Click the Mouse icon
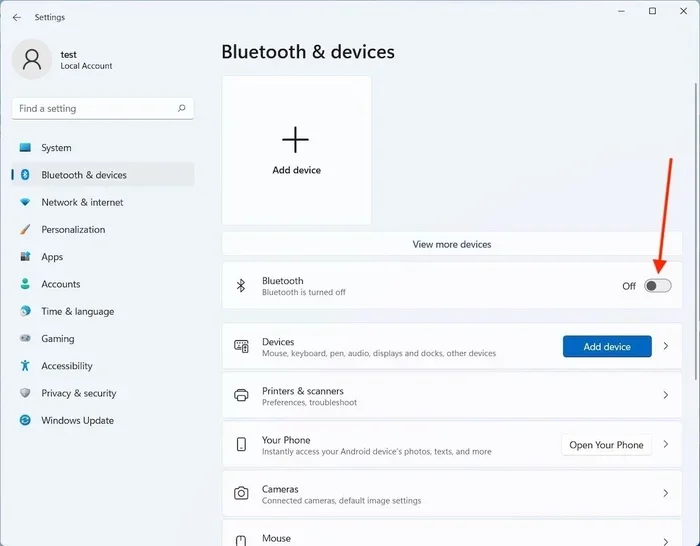Viewport: 700px width, 546px height. pos(241,540)
